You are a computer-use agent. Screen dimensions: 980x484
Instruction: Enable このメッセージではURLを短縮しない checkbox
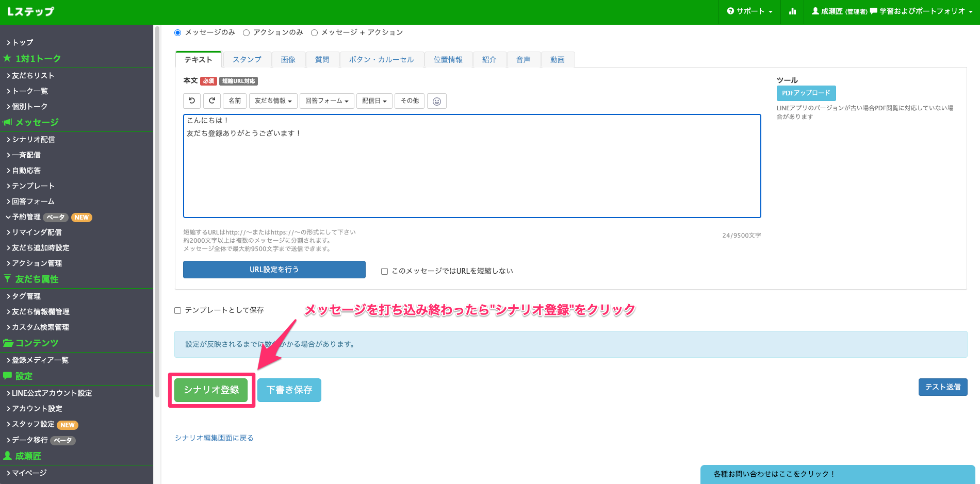[x=384, y=271]
